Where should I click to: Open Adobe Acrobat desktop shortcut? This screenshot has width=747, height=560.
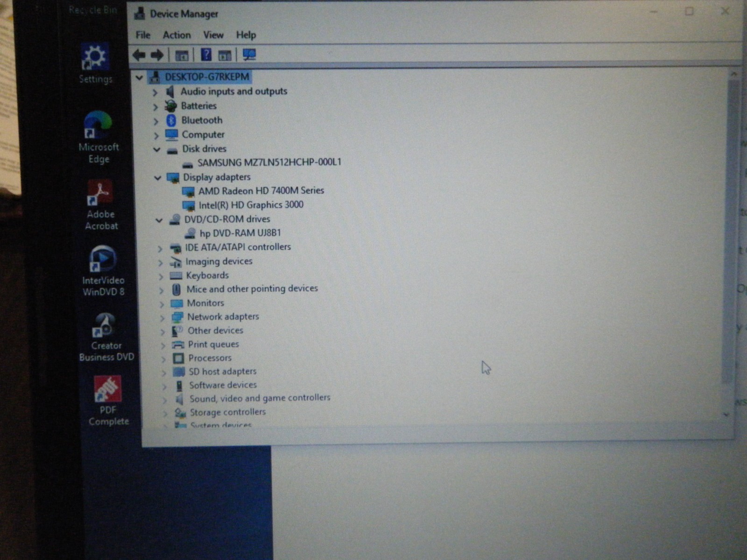tap(101, 205)
